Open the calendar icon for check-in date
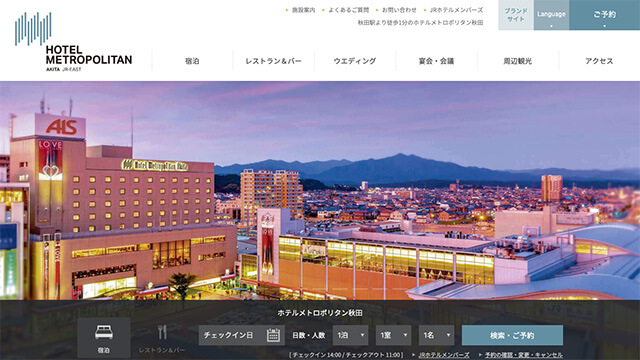This screenshot has width=640, height=360. tap(273, 335)
